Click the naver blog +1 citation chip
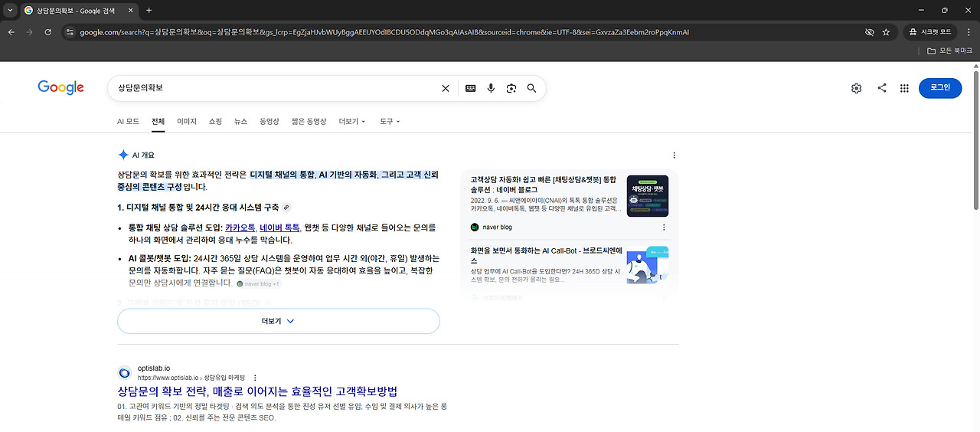The image size is (980, 432). coord(258,283)
